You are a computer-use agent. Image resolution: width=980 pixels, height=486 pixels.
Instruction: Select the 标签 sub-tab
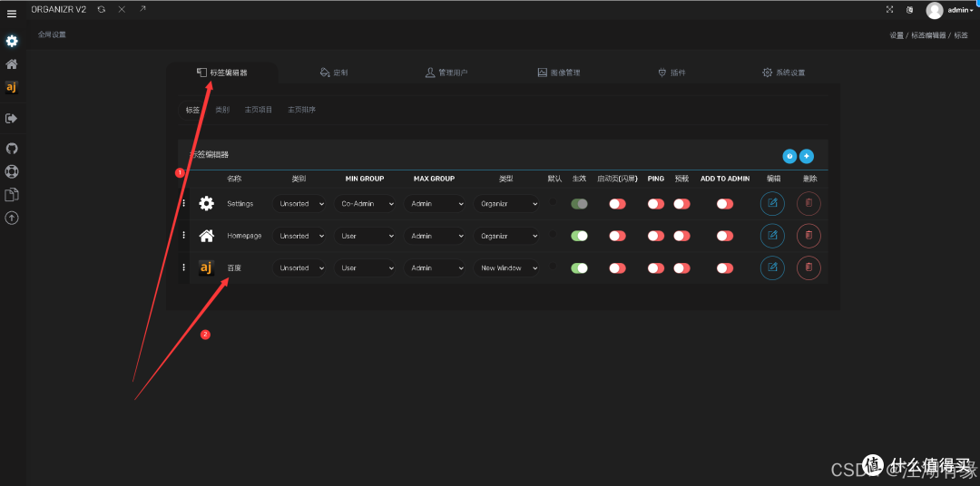coord(192,110)
